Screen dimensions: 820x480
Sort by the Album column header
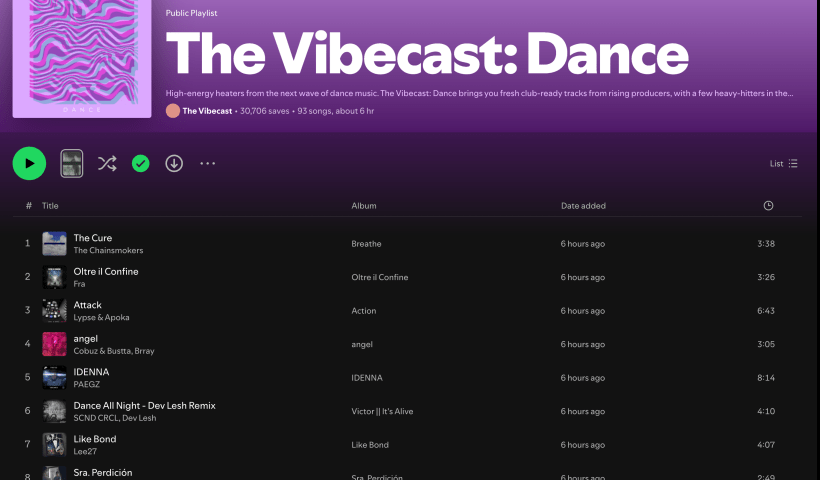coord(363,206)
